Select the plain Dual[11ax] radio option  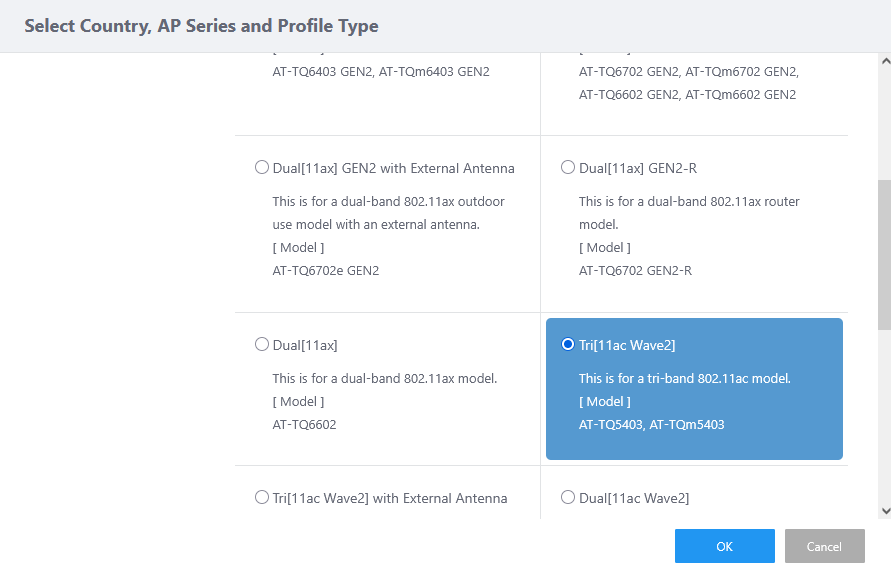[x=262, y=345]
